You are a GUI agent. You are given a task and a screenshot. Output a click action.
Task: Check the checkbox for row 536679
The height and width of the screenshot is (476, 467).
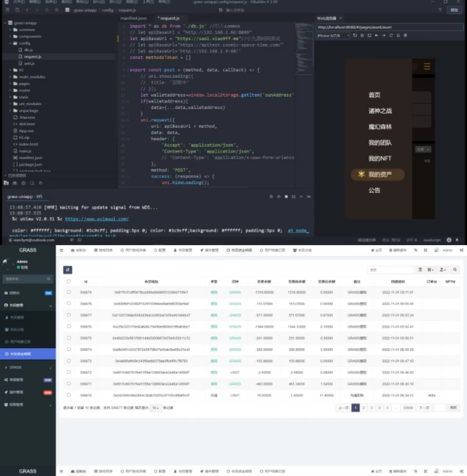pyautogui.click(x=69, y=292)
